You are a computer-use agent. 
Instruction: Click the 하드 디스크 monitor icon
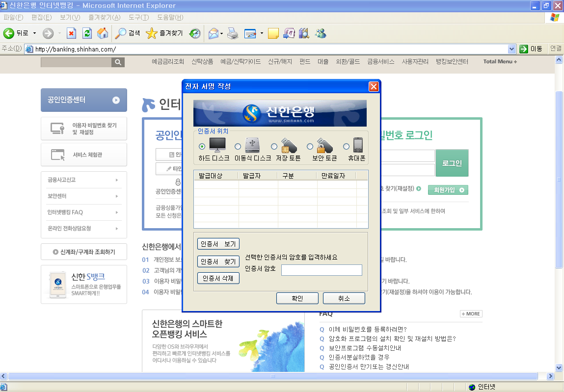[x=217, y=145]
